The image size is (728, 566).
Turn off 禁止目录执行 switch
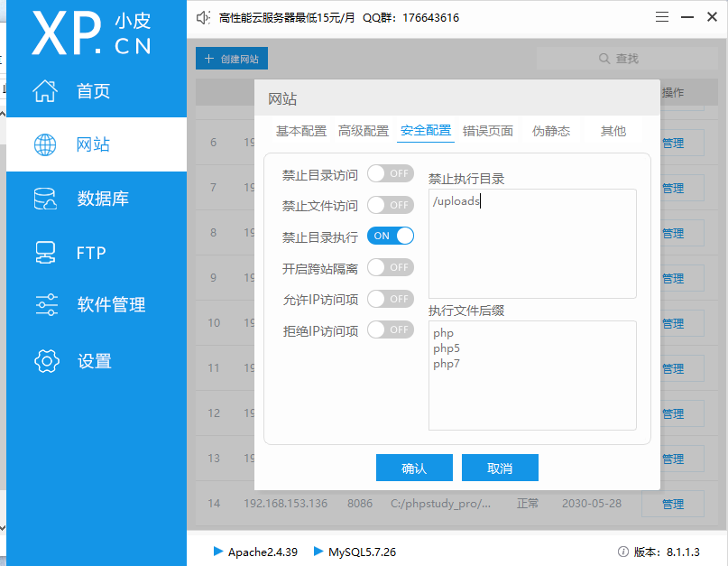click(390, 236)
